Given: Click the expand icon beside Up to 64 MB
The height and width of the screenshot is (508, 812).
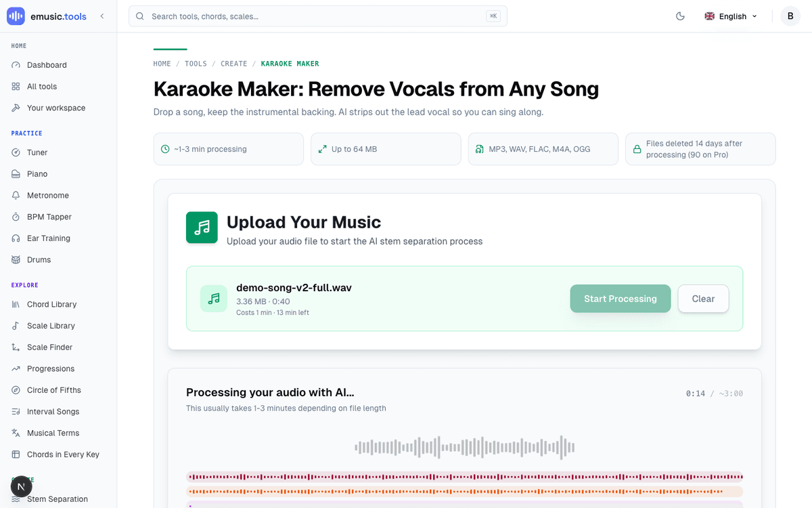Looking at the screenshot, I should point(322,149).
